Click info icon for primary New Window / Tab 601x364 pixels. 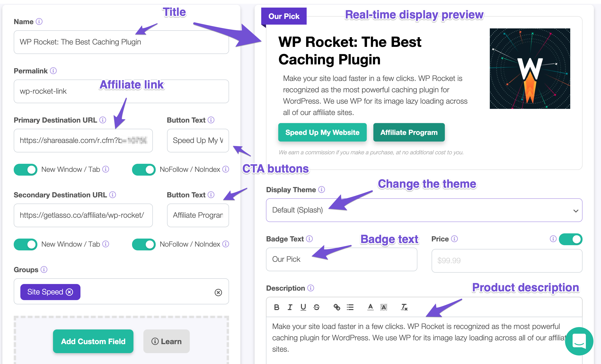pyautogui.click(x=106, y=169)
